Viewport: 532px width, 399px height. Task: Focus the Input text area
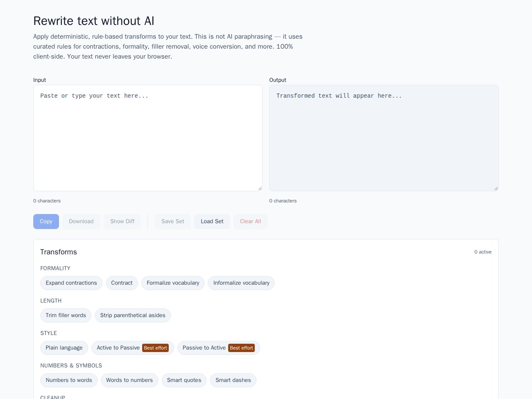148,138
